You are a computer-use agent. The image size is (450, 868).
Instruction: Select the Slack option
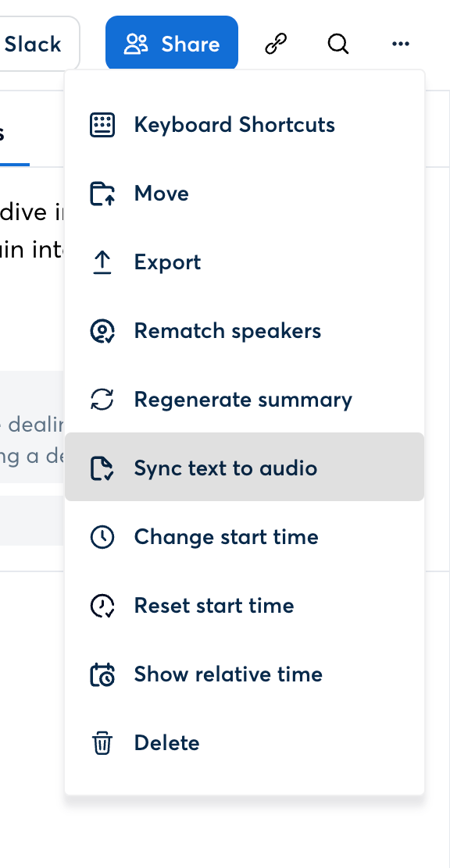tap(31, 44)
